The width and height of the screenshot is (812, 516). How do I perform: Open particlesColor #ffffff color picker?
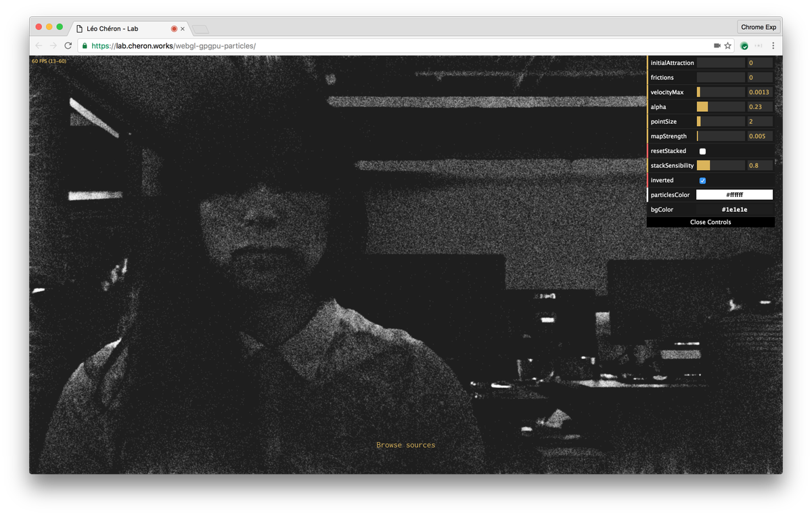point(734,195)
